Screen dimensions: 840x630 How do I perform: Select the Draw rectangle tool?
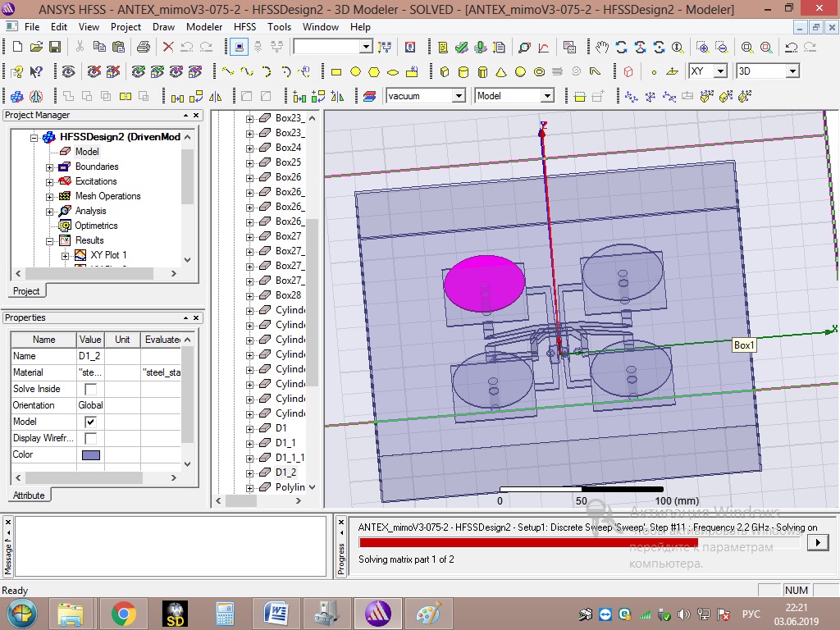click(x=336, y=72)
